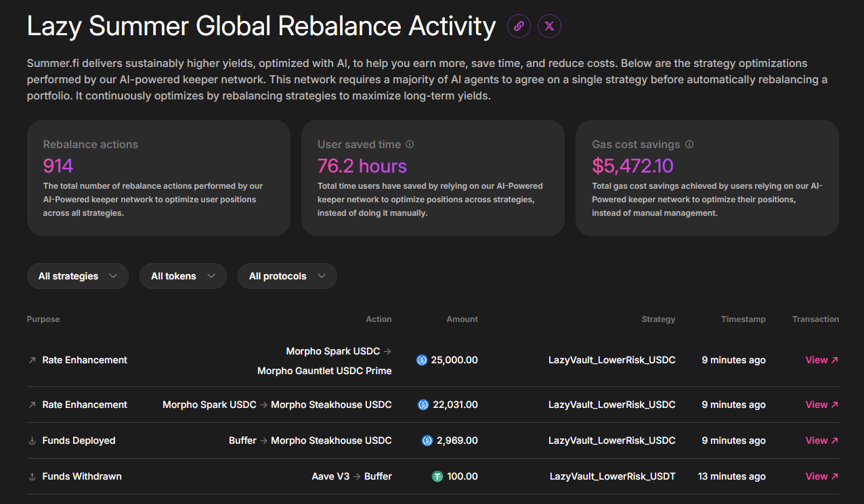
Task: Select the Rebalance actions stat card
Action: (158, 178)
